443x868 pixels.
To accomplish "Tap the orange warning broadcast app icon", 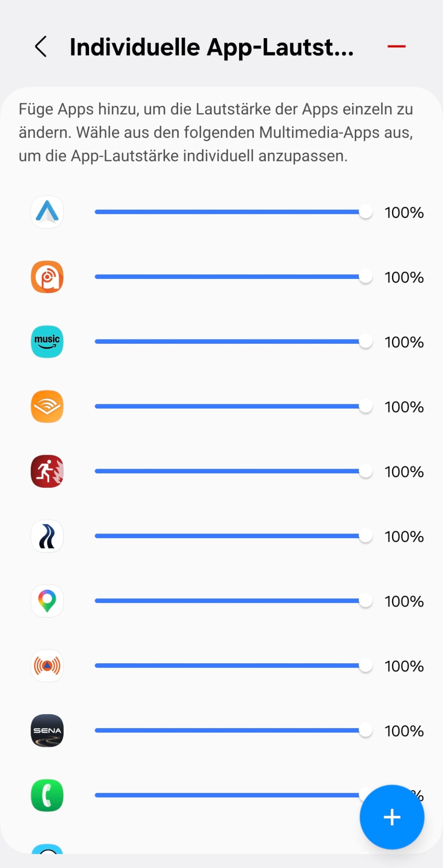I will 47,666.
